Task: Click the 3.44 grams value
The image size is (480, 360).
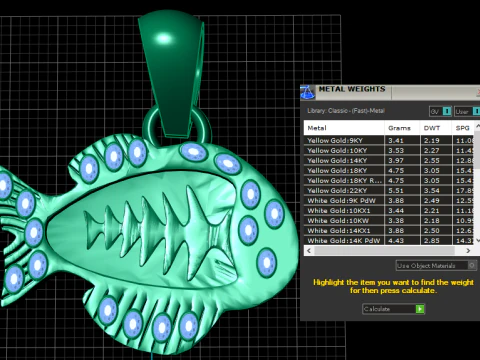Action: pyautogui.click(x=396, y=211)
